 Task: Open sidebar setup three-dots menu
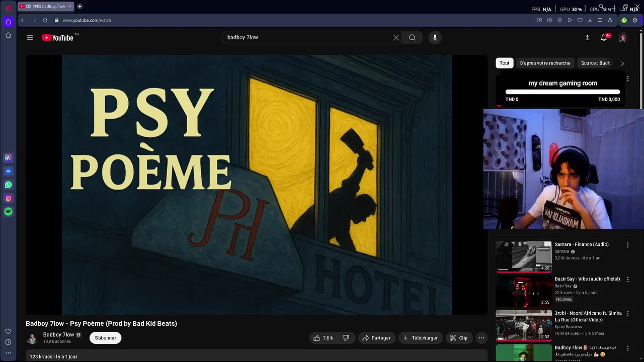8,353
